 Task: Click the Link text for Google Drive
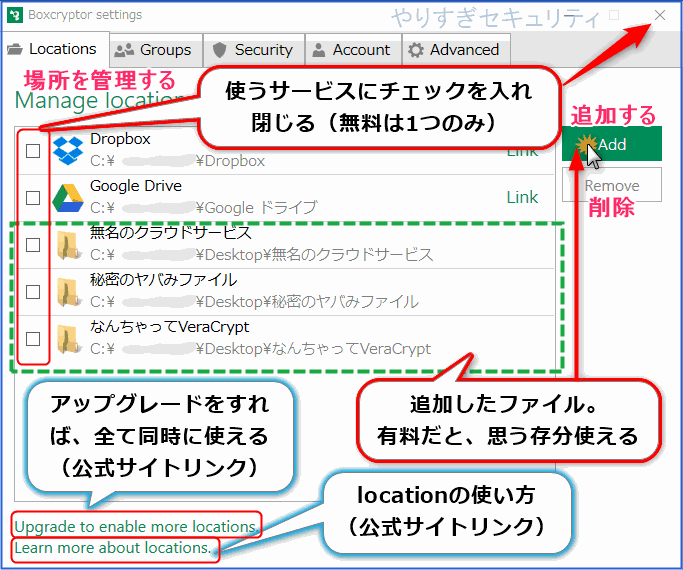click(522, 198)
